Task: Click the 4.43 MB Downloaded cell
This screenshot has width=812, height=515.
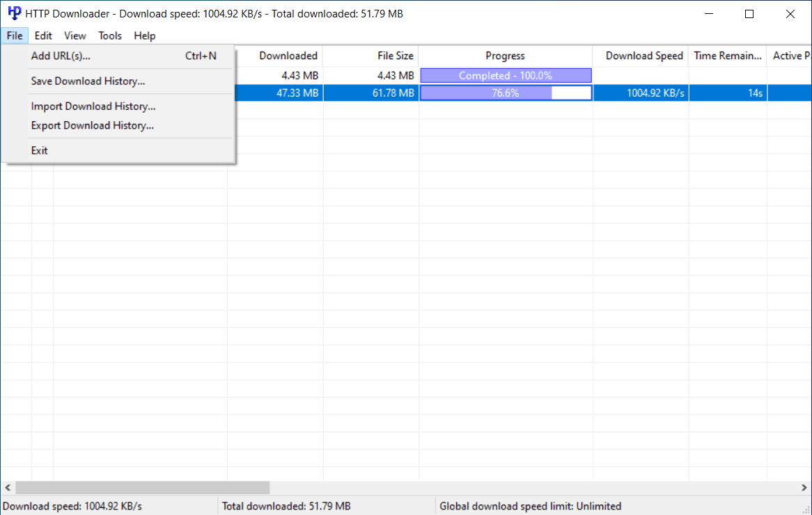Action: coord(279,76)
